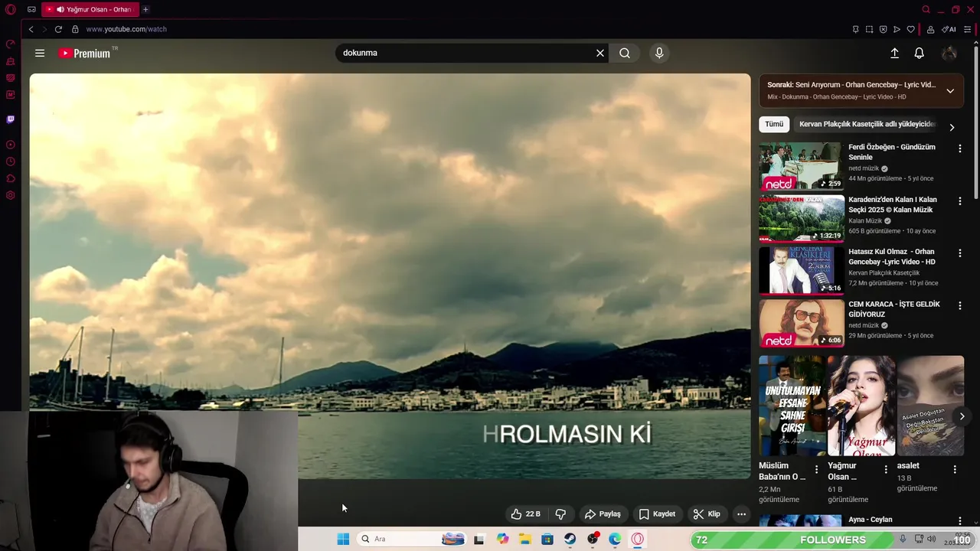Open 'Karadeniz'den Kalan' video title
980x551 pixels.
pyautogui.click(x=893, y=204)
